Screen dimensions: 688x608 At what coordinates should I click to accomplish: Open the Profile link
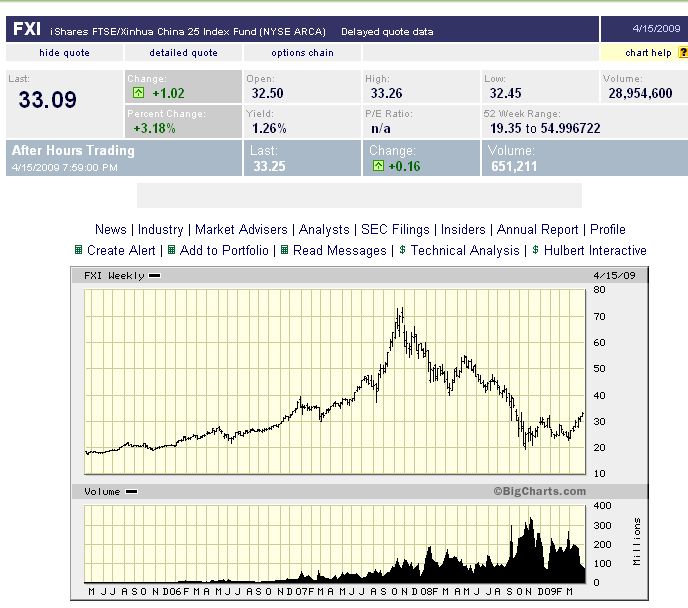coord(608,229)
